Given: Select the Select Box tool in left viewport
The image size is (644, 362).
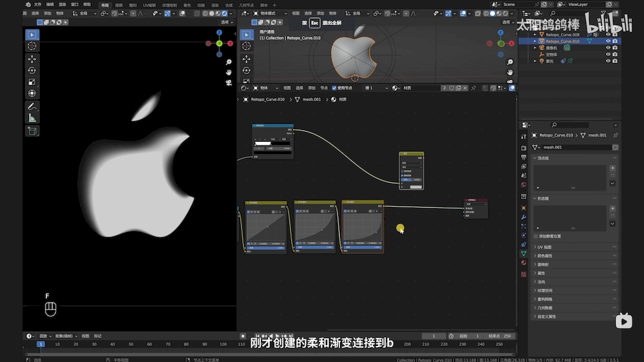Looking at the screenshot, I should coord(32,35).
